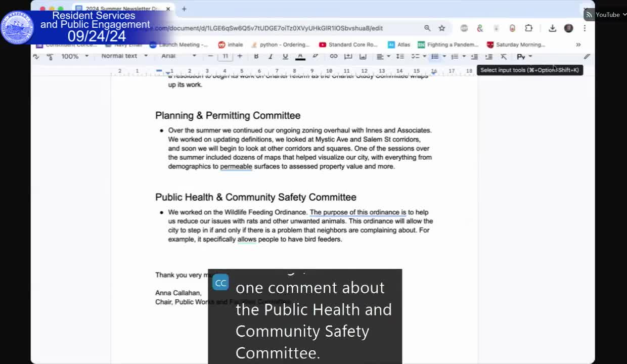
Task: Open the text color picker
Action: (x=300, y=56)
